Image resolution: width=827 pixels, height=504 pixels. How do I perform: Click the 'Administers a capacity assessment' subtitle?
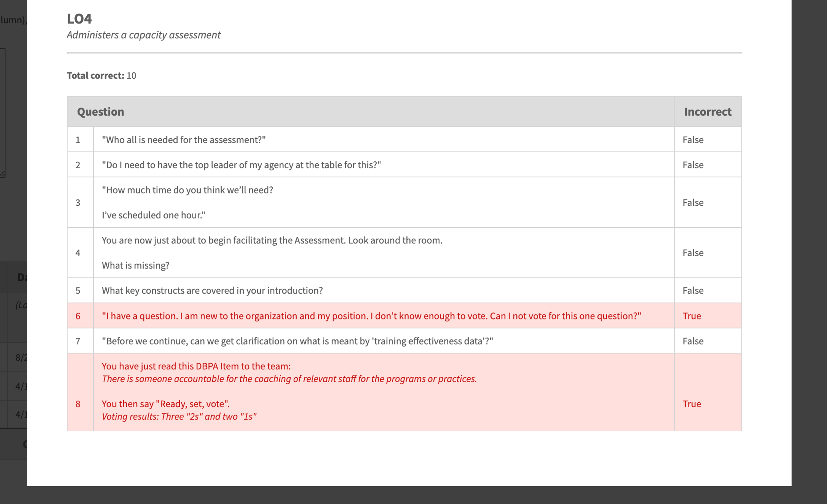tap(144, 35)
